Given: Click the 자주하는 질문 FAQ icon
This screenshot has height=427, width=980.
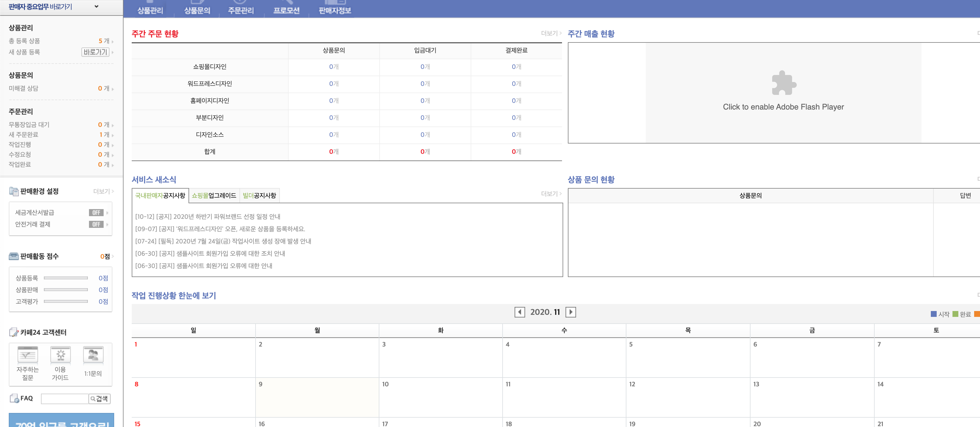Looking at the screenshot, I should click(x=28, y=355).
